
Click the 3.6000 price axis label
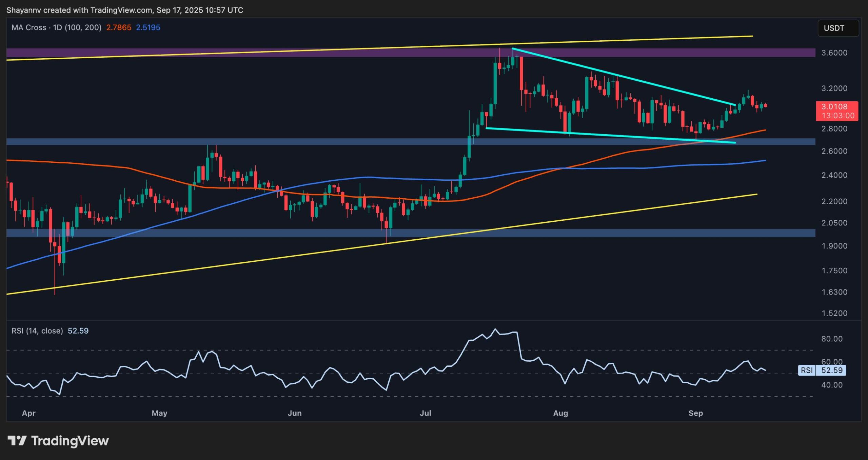click(x=834, y=53)
